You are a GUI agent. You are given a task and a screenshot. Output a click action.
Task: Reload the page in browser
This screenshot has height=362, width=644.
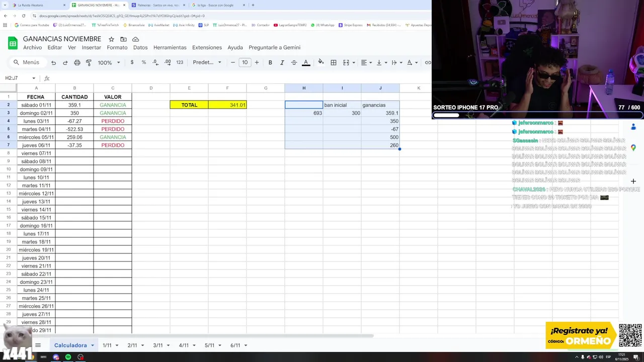(x=23, y=16)
